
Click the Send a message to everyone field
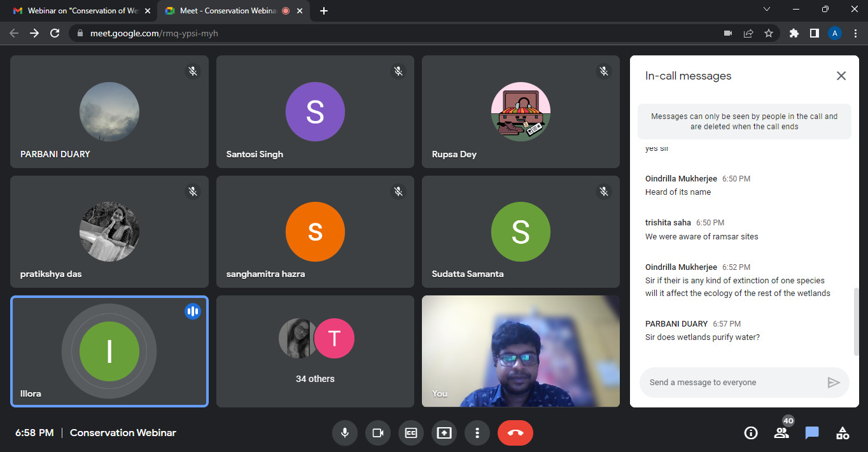pyautogui.click(x=732, y=383)
